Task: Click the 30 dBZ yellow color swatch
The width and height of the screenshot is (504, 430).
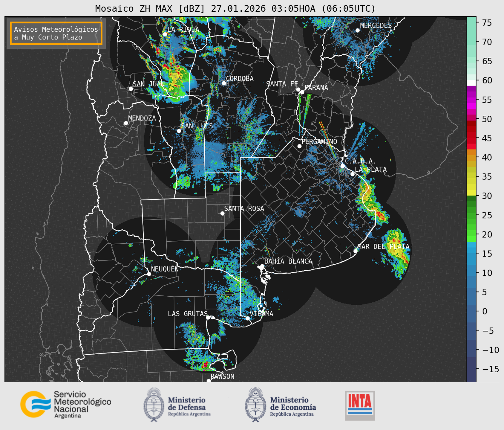Action: click(471, 193)
